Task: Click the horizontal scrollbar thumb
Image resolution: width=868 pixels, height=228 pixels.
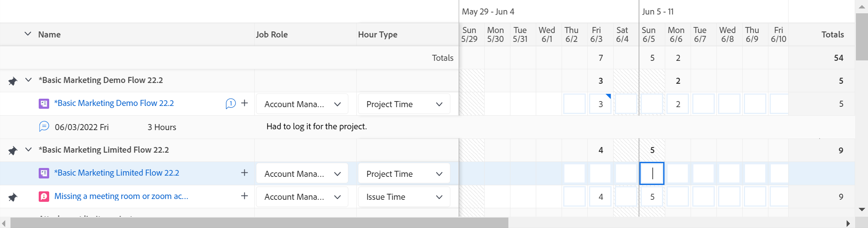Action: pyautogui.click(x=259, y=223)
